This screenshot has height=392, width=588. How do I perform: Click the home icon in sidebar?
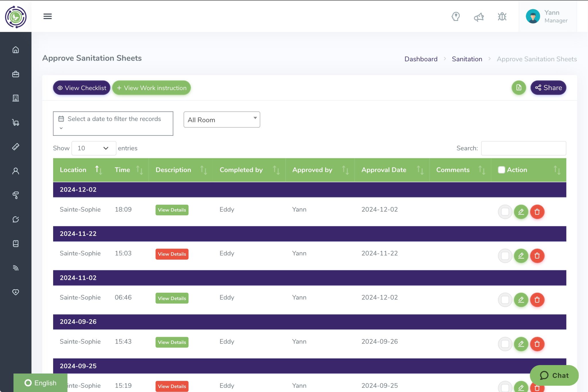coord(16,50)
